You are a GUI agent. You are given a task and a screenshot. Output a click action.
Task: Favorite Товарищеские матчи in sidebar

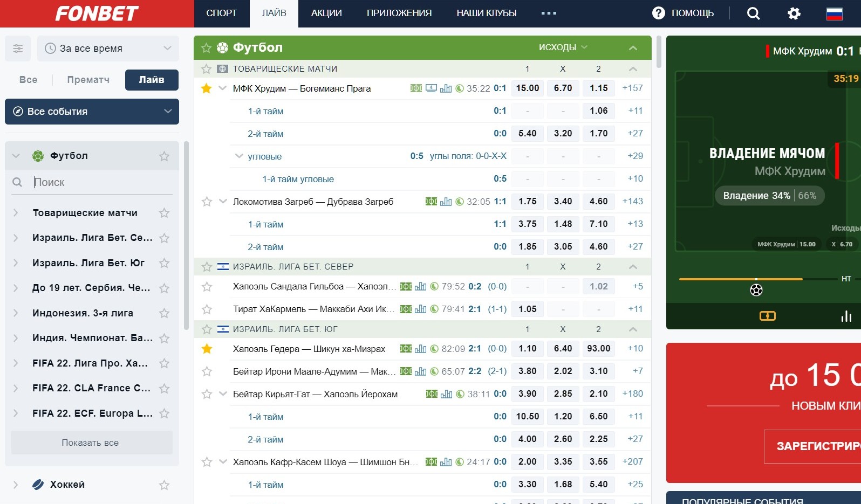pos(164,213)
